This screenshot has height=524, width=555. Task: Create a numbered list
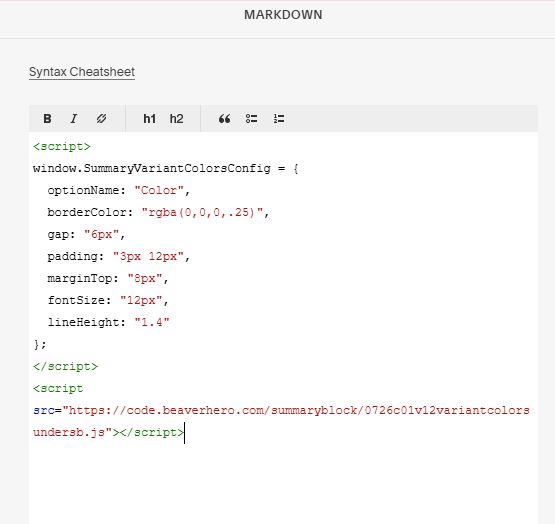(279, 119)
